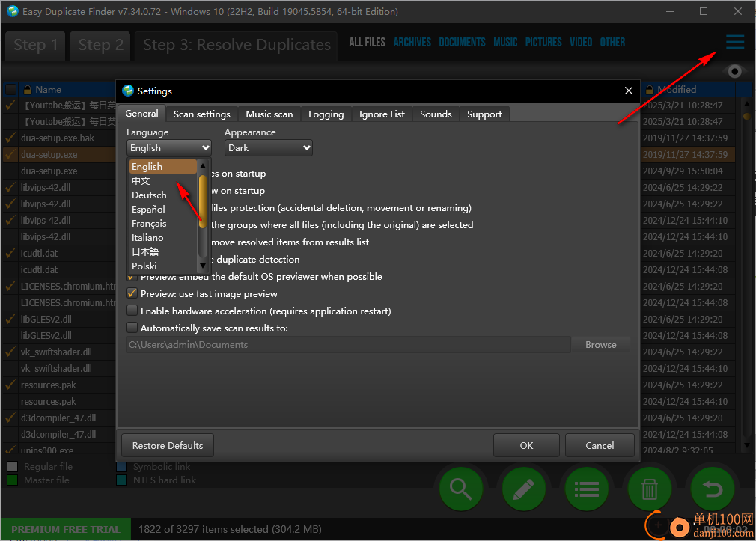Image resolution: width=756 pixels, height=541 pixels.
Task: Filter results by PICTURES
Action: coord(543,43)
